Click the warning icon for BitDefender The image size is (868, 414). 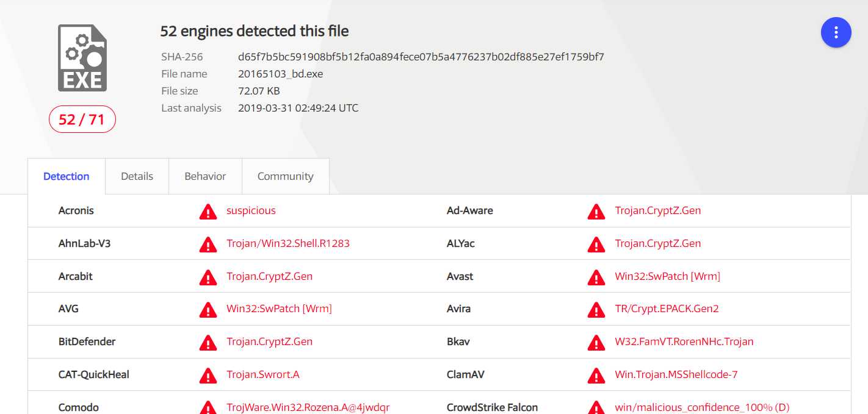tap(208, 343)
